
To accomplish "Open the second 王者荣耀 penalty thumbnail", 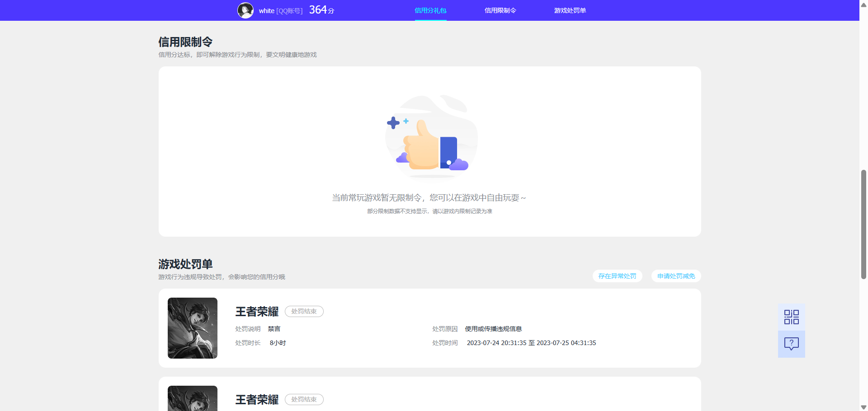I will point(193,398).
